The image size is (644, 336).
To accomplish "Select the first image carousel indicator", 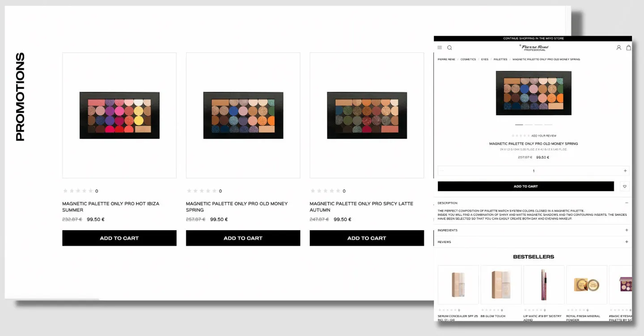I will click(x=519, y=125).
